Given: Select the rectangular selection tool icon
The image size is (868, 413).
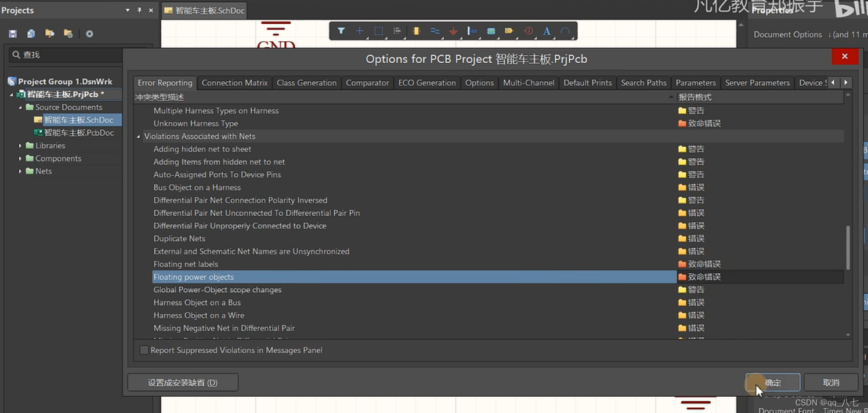Looking at the screenshot, I should (378, 31).
